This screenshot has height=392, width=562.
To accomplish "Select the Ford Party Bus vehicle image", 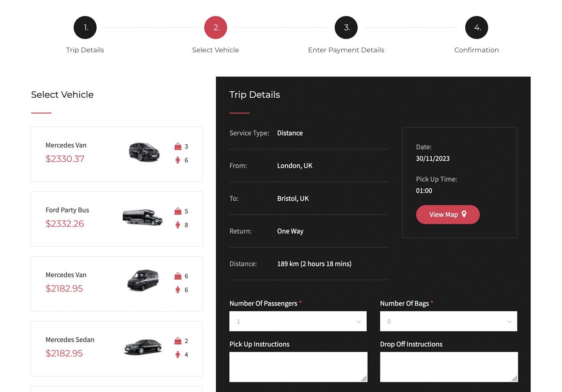I will [x=142, y=217].
